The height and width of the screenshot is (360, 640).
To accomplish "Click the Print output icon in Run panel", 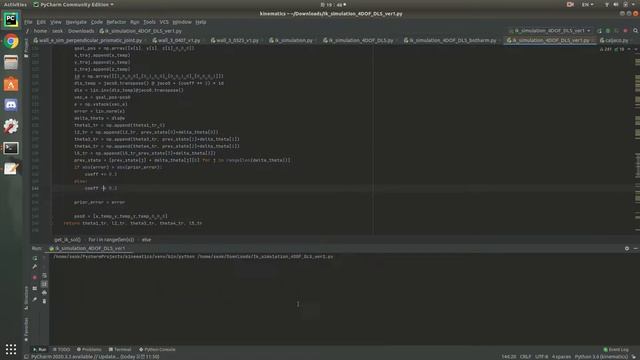I will (44, 293).
